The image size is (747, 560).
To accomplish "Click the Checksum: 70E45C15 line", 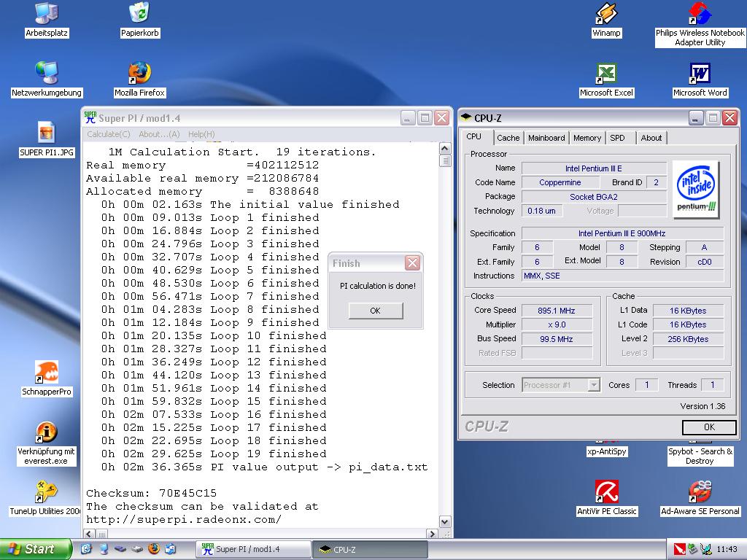I will pyautogui.click(x=152, y=493).
